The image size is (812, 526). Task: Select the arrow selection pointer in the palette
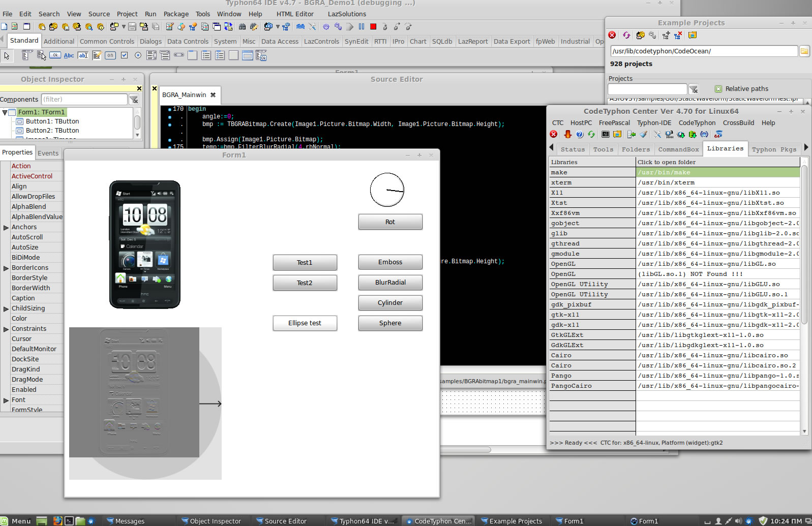[x=7, y=56]
